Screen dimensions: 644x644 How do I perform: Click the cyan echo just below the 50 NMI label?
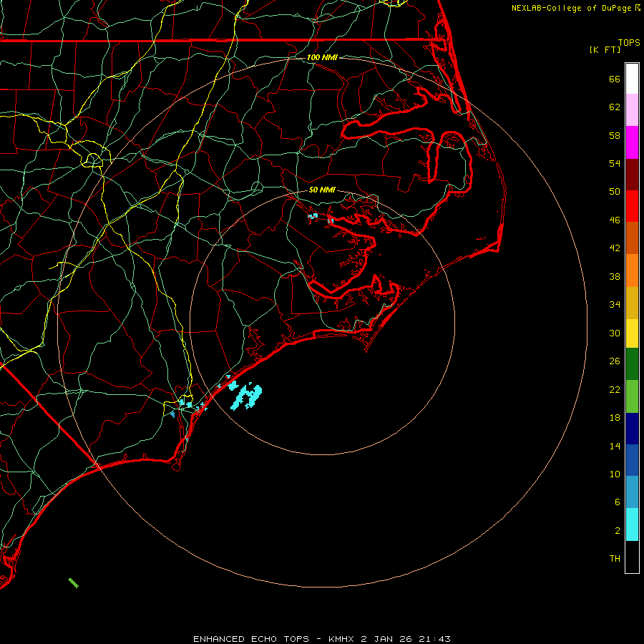point(313,215)
